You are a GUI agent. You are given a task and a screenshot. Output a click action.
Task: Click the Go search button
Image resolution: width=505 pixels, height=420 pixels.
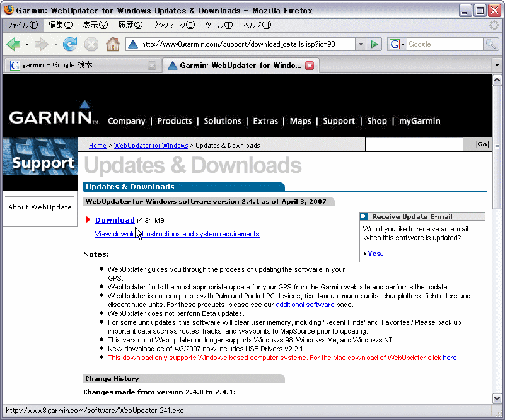tap(482, 144)
